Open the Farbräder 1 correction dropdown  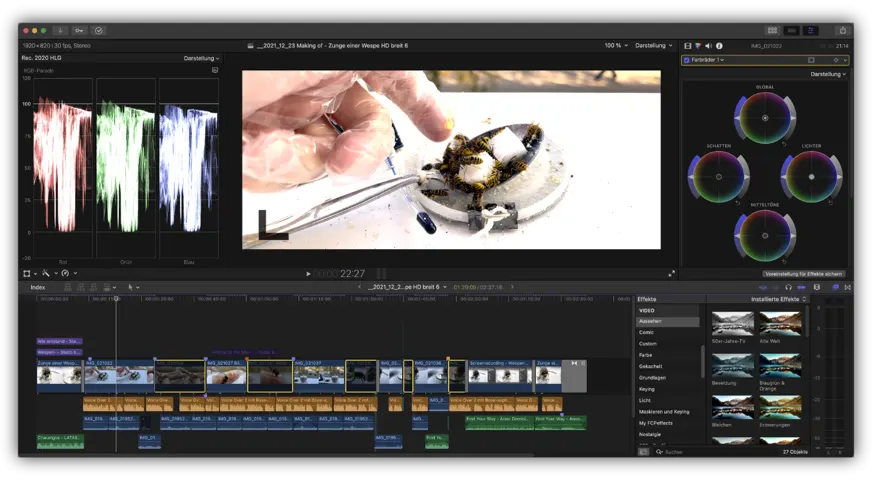(707, 60)
